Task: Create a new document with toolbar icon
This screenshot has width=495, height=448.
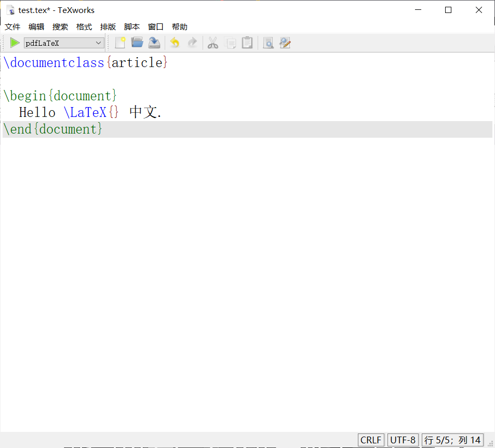Action: click(120, 43)
